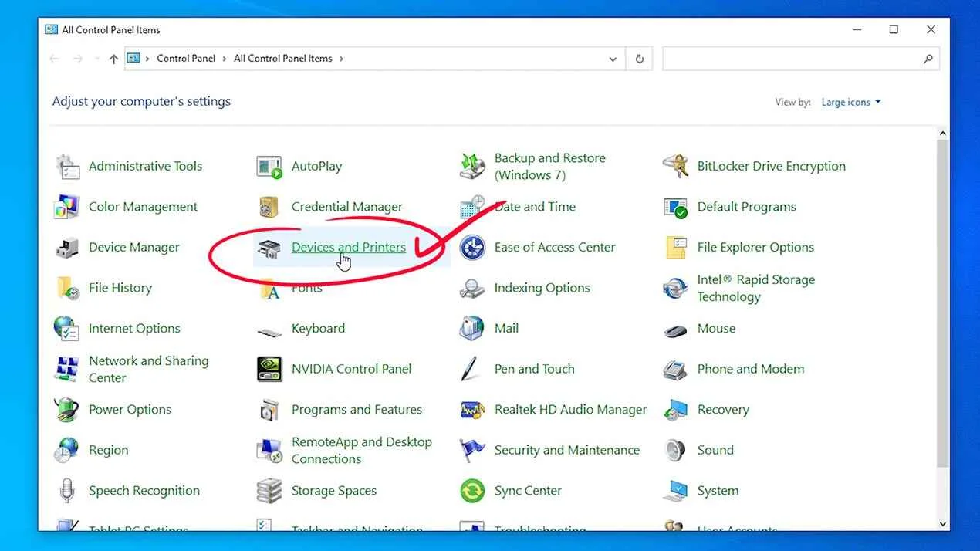Open the Date and Time link
Viewport: 980px width, 551px height.
pos(535,207)
